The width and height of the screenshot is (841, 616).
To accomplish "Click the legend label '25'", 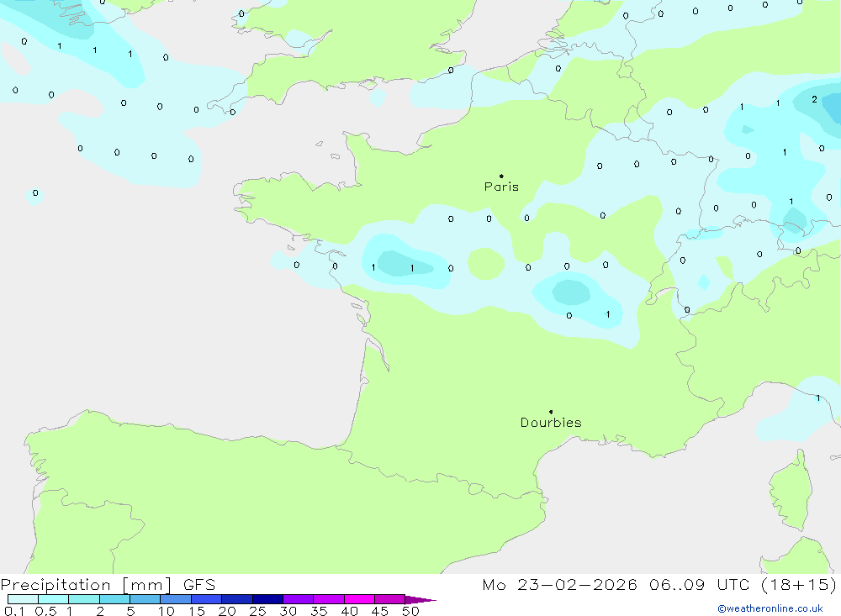I will 258,611.
